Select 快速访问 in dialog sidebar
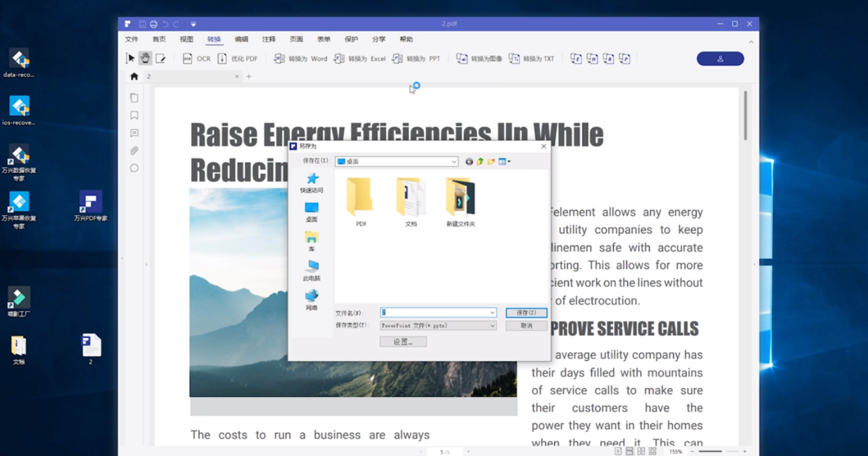 pos(312,183)
